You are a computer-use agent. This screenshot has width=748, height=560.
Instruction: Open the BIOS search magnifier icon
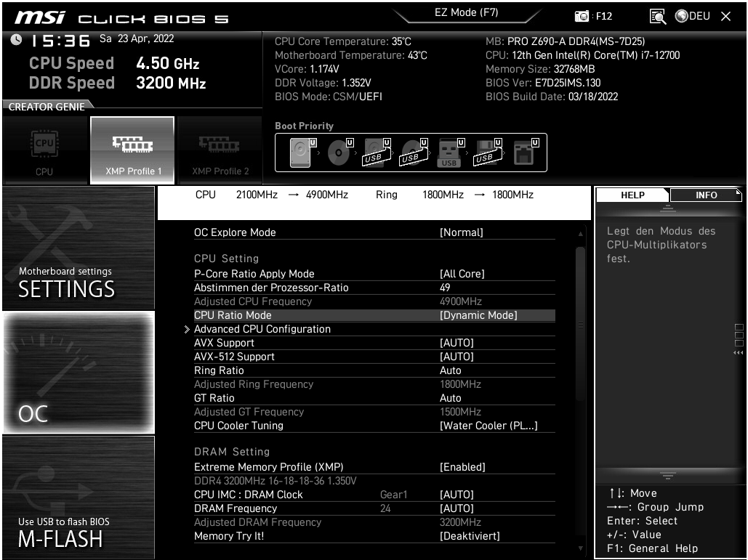point(658,17)
